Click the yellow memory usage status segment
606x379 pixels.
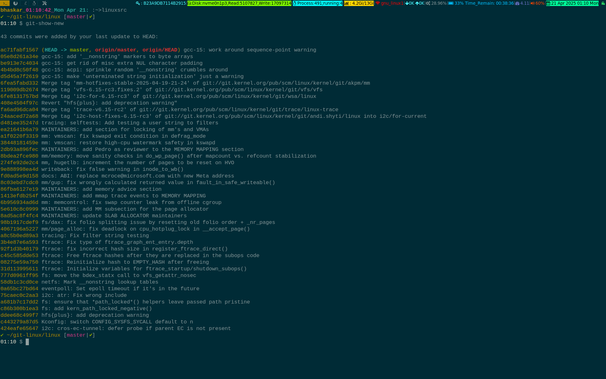pos(359,3)
